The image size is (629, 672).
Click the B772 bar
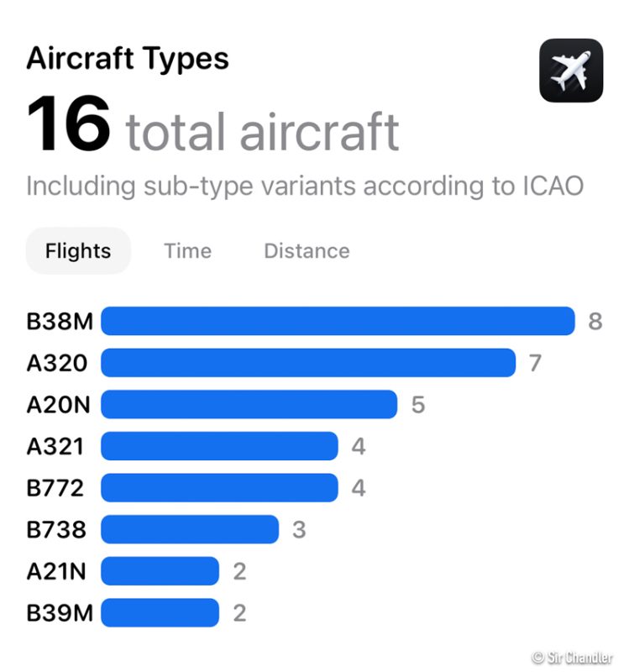(219, 488)
